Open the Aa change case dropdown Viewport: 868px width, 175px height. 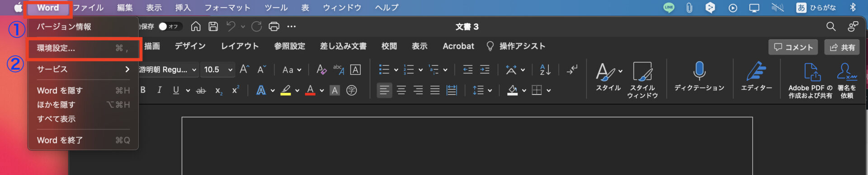292,70
